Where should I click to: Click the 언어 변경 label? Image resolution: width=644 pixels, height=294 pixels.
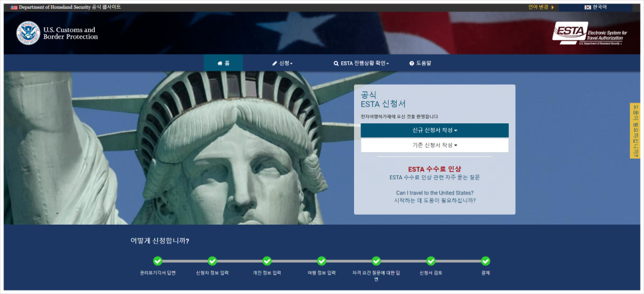[538, 7]
